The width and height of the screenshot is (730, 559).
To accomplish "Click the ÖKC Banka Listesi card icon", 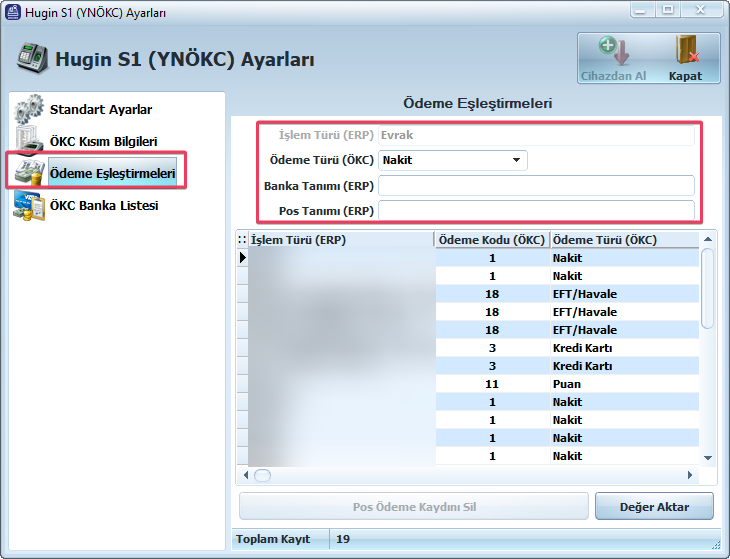I will pyautogui.click(x=29, y=205).
